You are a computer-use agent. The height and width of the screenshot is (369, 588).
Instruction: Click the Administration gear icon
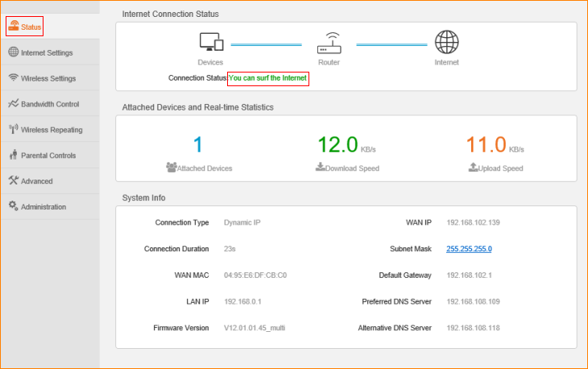14,206
